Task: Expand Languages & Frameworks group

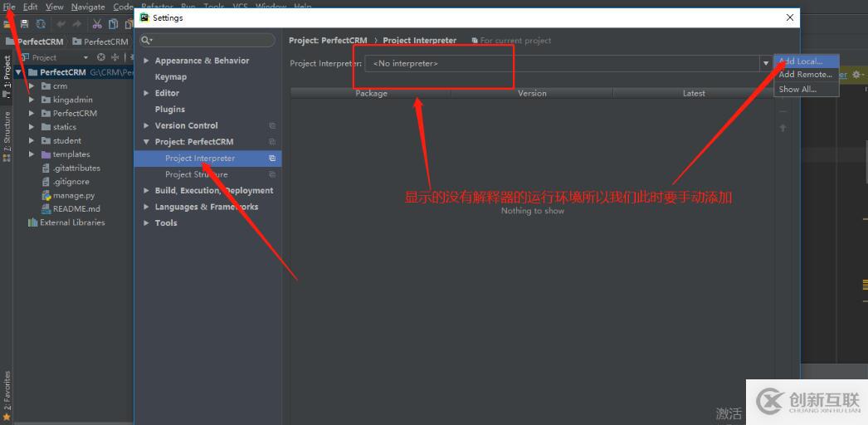Action: pos(146,207)
